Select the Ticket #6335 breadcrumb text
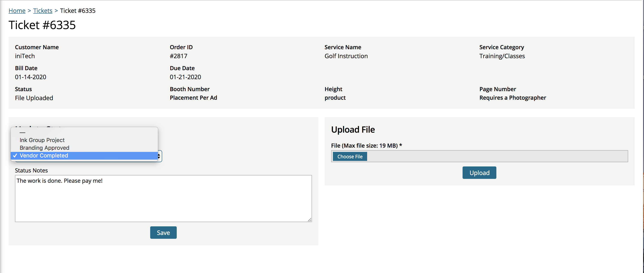644x273 pixels. [77, 10]
